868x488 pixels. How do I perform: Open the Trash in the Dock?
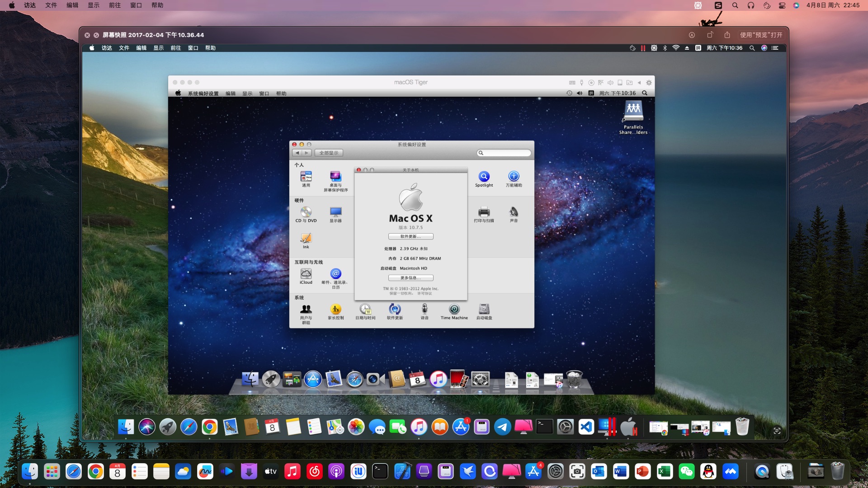(x=837, y=471)
